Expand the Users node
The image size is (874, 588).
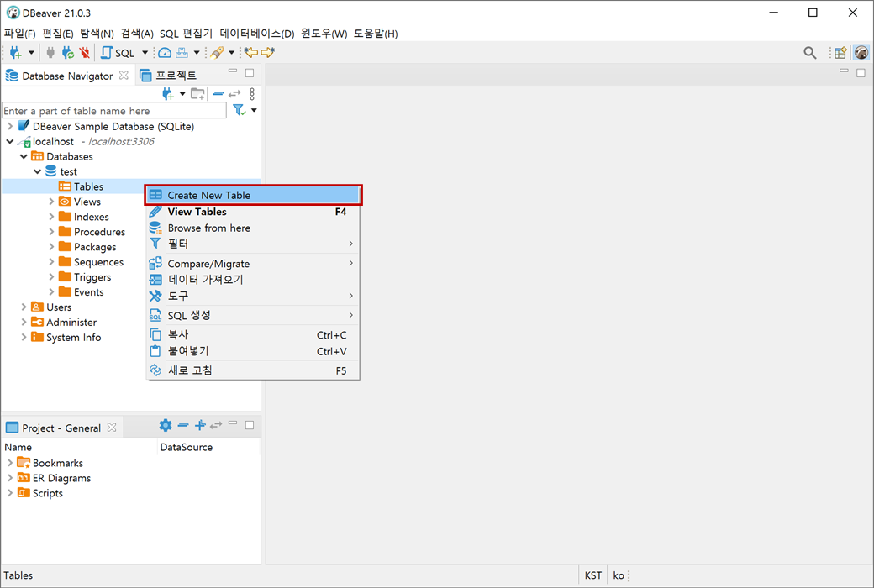pos(24,307)
